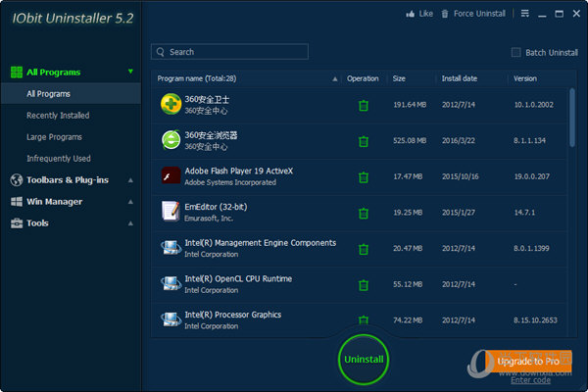Click the round Uninstall button

[364, 360]
